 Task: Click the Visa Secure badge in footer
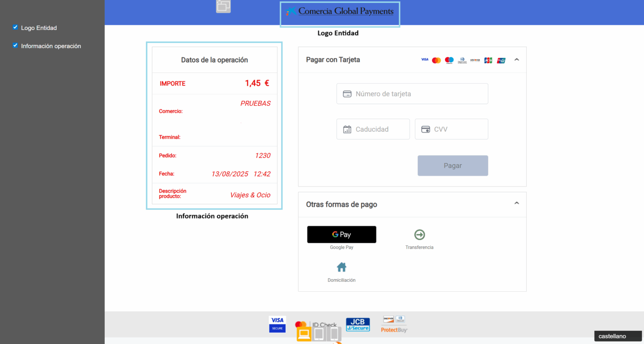(x=277, y=324)
